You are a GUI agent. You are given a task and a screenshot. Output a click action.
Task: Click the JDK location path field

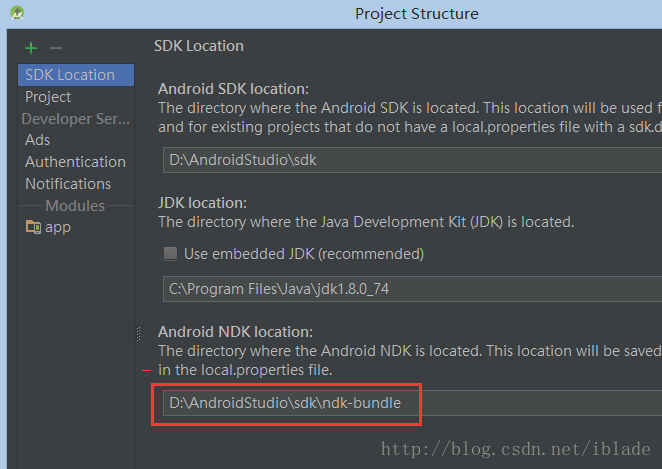point(412,289)
